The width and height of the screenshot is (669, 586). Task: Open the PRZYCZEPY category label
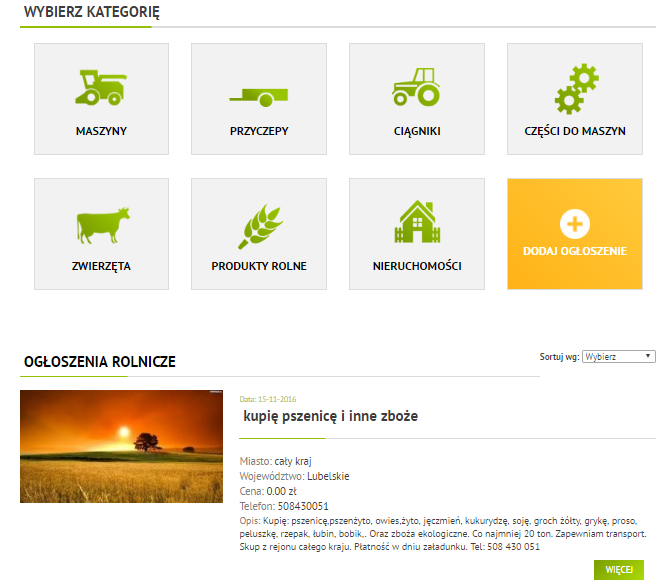259,131
